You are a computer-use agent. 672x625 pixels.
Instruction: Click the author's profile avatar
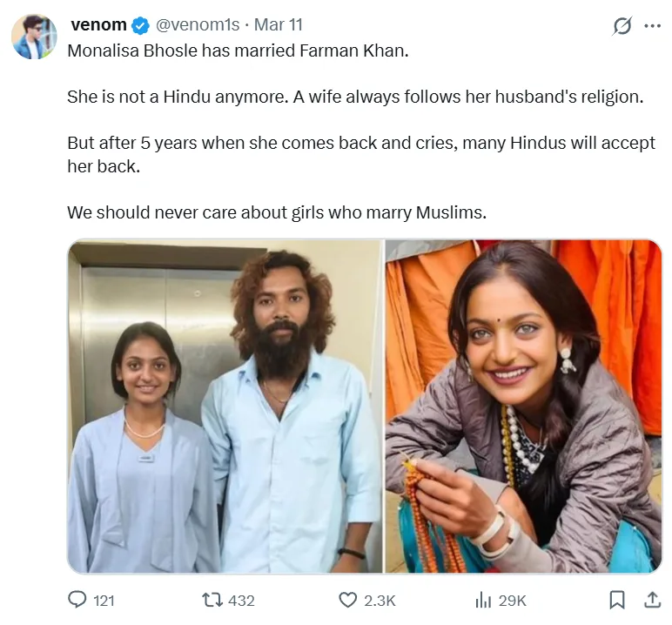click(x=34, y=37)
